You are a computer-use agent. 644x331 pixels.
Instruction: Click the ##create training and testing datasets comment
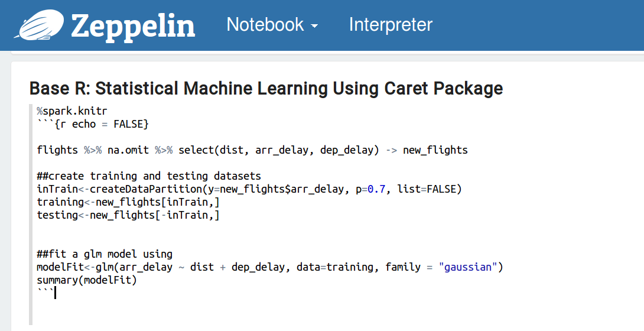pyautogui.click(x=149, y=176)
